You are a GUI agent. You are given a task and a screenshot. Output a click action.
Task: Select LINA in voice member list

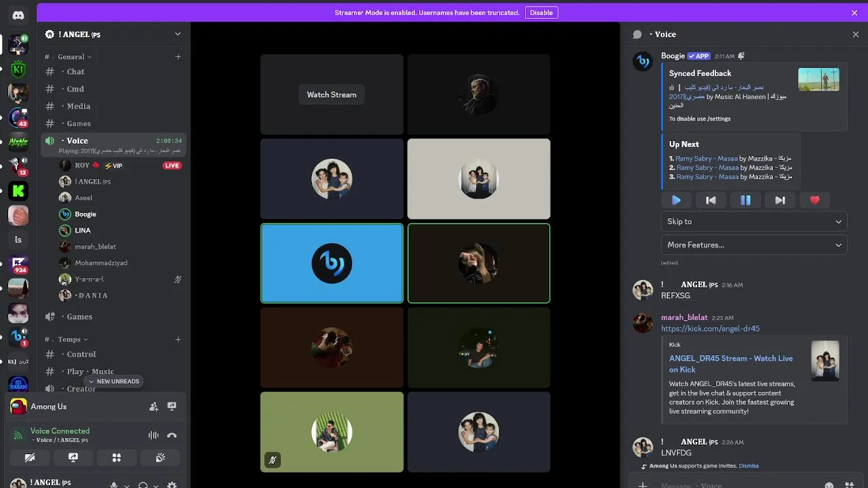[121, 230]
